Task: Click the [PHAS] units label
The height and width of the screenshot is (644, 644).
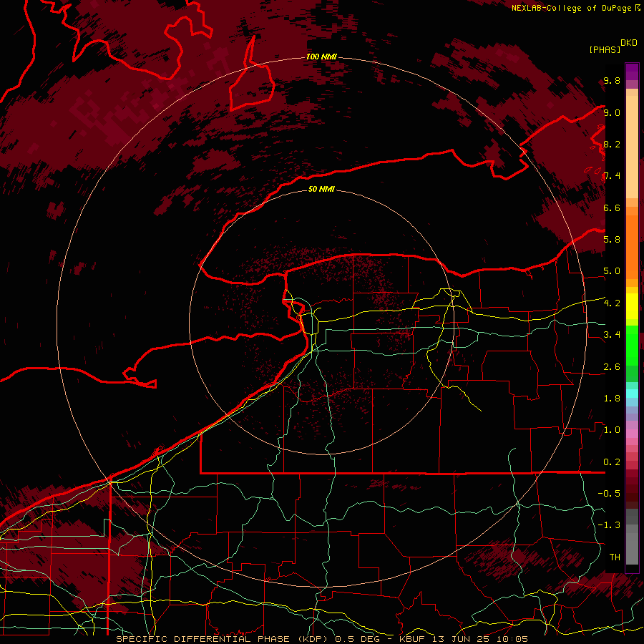Action: point(605,49)
